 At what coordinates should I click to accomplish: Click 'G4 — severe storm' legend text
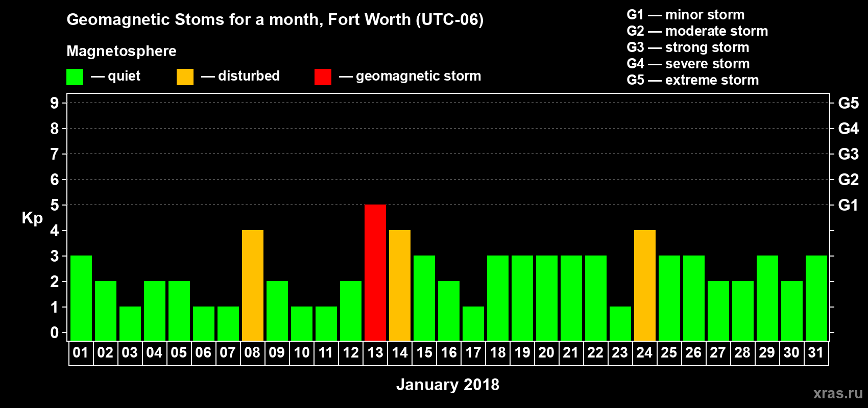coord(688,64)
